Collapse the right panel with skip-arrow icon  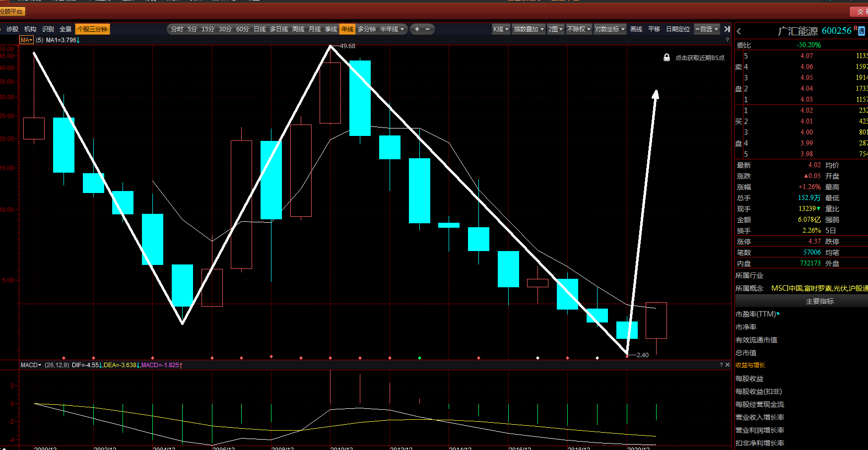click(x=727, y=29)
